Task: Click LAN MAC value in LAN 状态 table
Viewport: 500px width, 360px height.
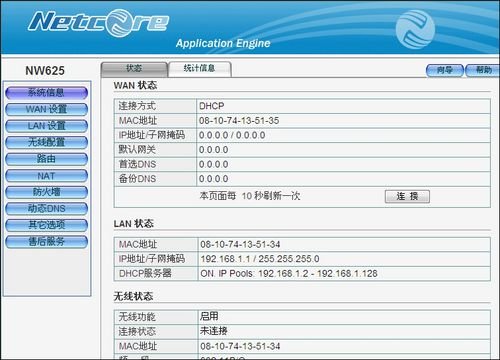Action: (x=240, y=245)
